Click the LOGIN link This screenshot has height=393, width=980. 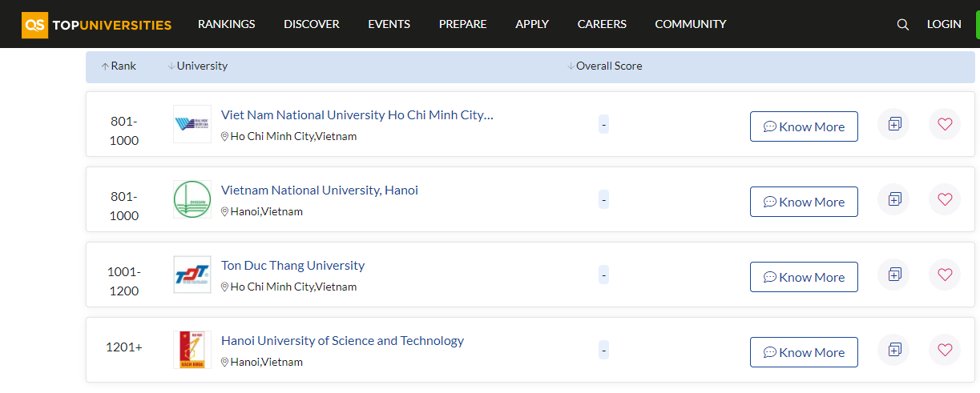[944, 24]
